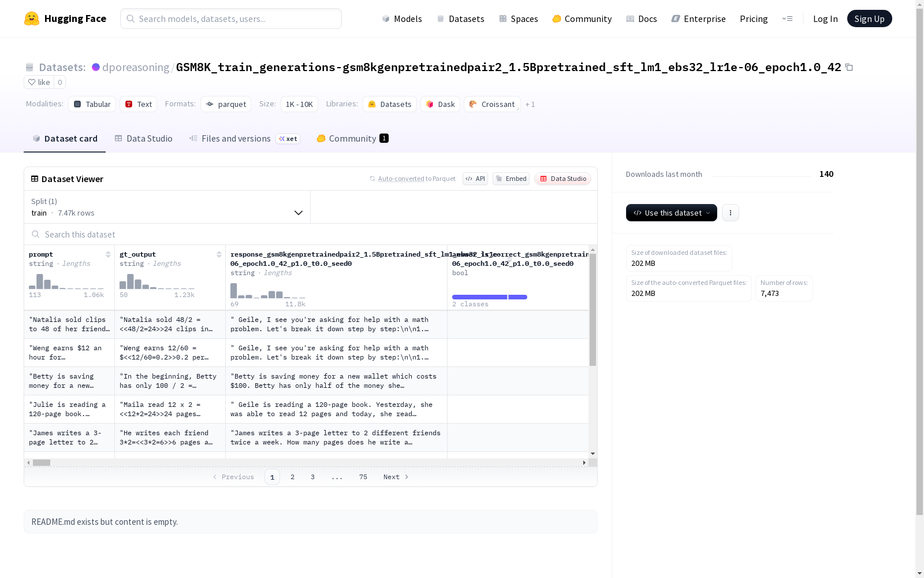Open the "Weng earns $12 an hour" prompt cell
The image size is (924, 578).
(x=69, y=353)
